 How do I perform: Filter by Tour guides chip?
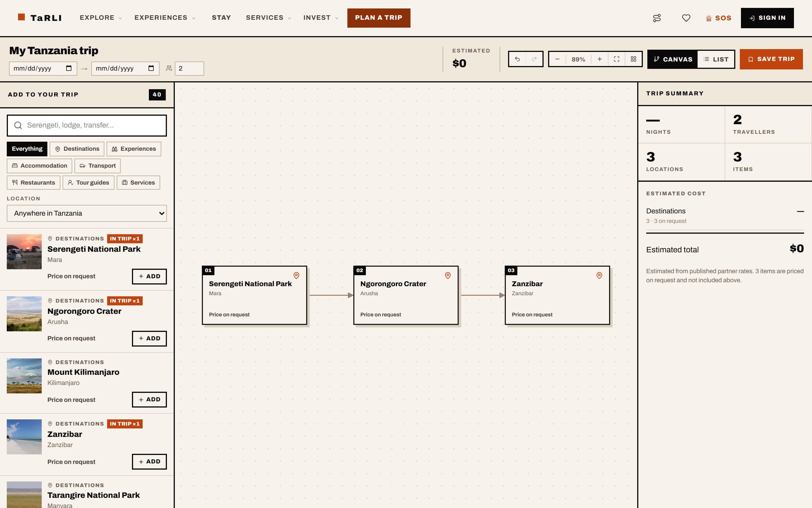point(88,182)
